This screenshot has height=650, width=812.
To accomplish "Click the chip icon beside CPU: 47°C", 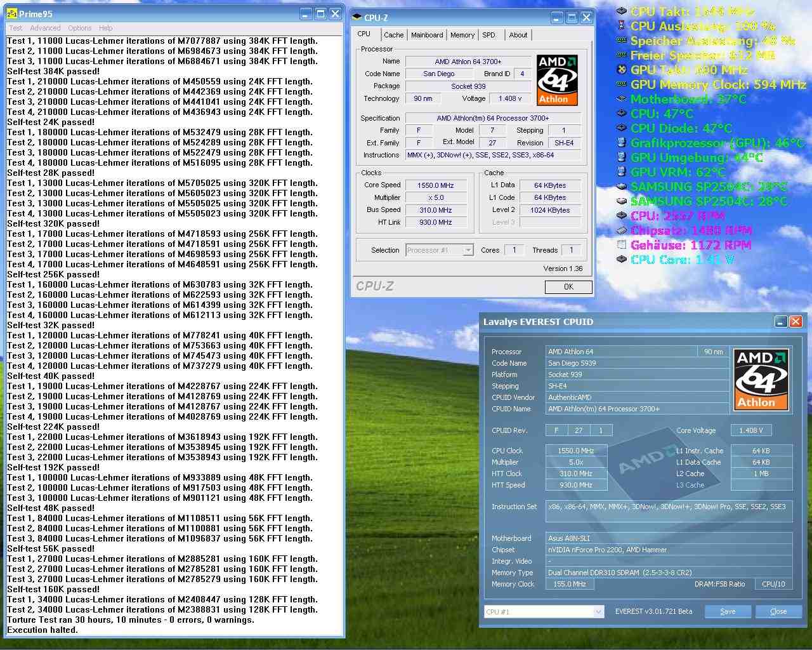I will [x=622, y=114].
